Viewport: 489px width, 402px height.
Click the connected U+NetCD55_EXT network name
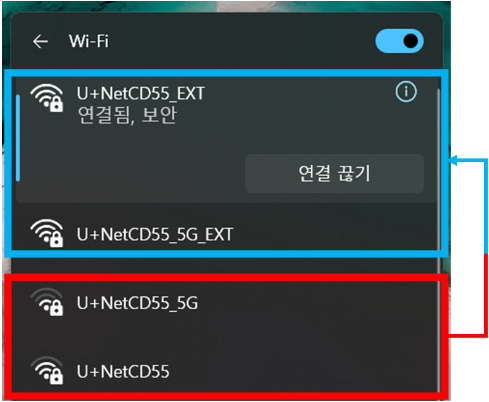coord(141,93)
